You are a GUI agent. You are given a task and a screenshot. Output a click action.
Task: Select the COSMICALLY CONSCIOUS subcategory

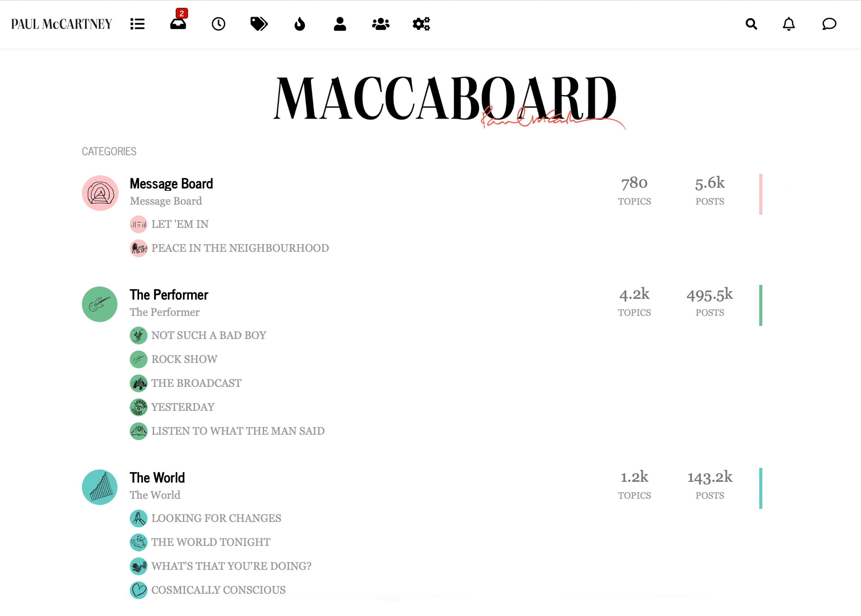218,590
